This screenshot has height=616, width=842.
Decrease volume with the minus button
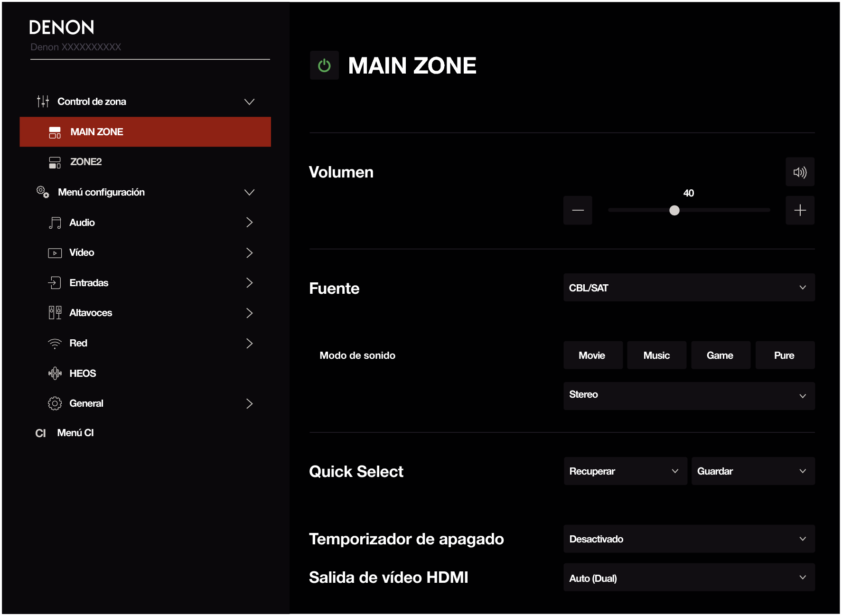click(578, 210)
